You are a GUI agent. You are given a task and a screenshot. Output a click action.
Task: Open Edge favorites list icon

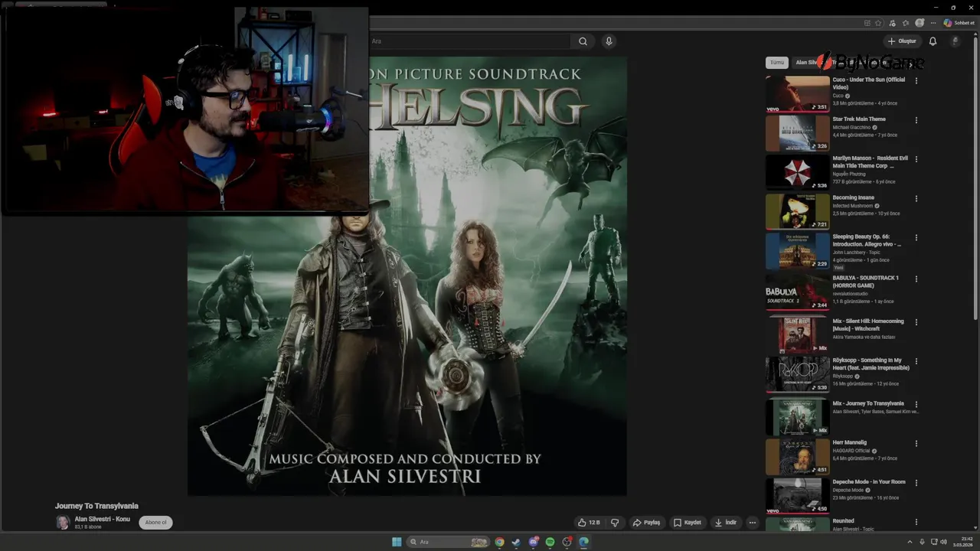[906, 23]
